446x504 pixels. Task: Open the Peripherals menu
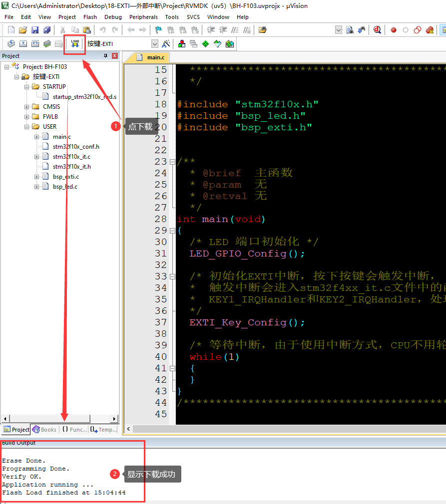143,16
